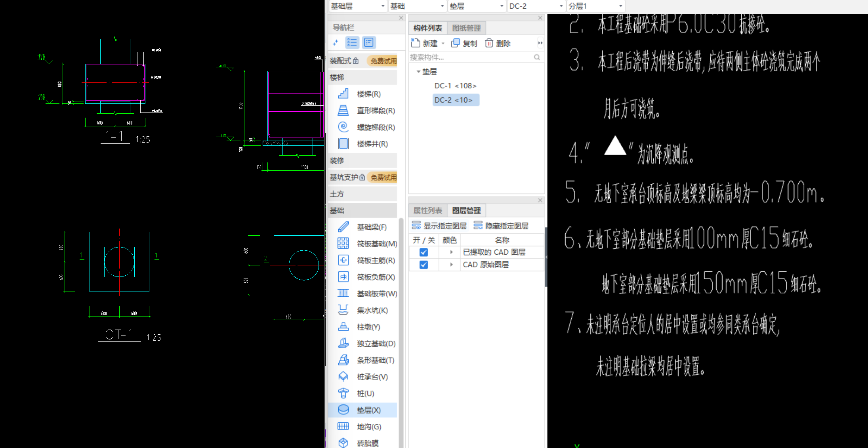
Task: Select the 筏板基础(M) raft foundation tool
Action: pos(362,244)
